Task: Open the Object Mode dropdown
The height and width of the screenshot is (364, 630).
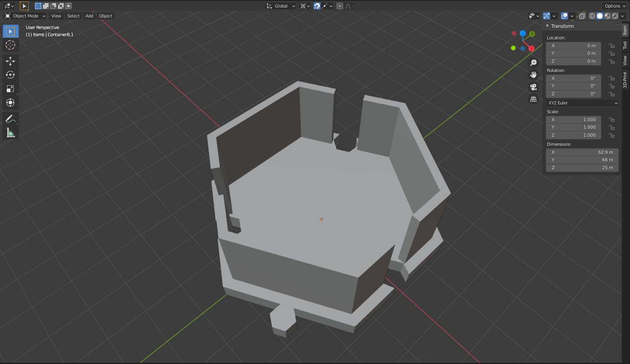Action: 25,16
